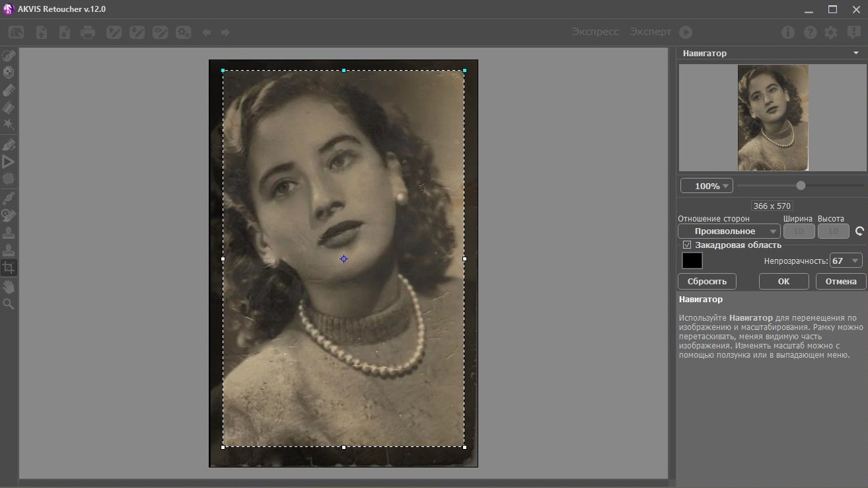Select the Linear Retouch tool
Screen dimensions: 868x488
pyautogui.click(x=9, y=145)
